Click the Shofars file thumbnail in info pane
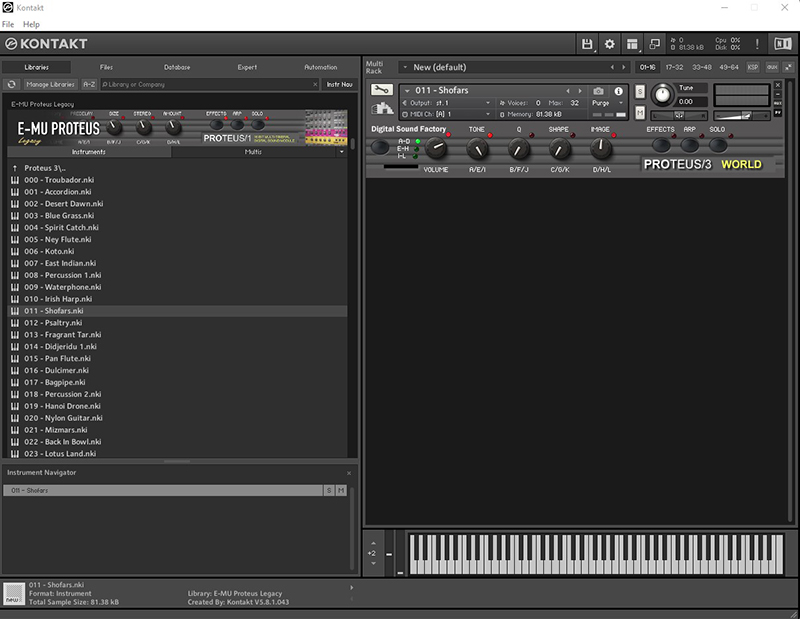The width and height of the screenshot is (800, 619). point(14,594)
